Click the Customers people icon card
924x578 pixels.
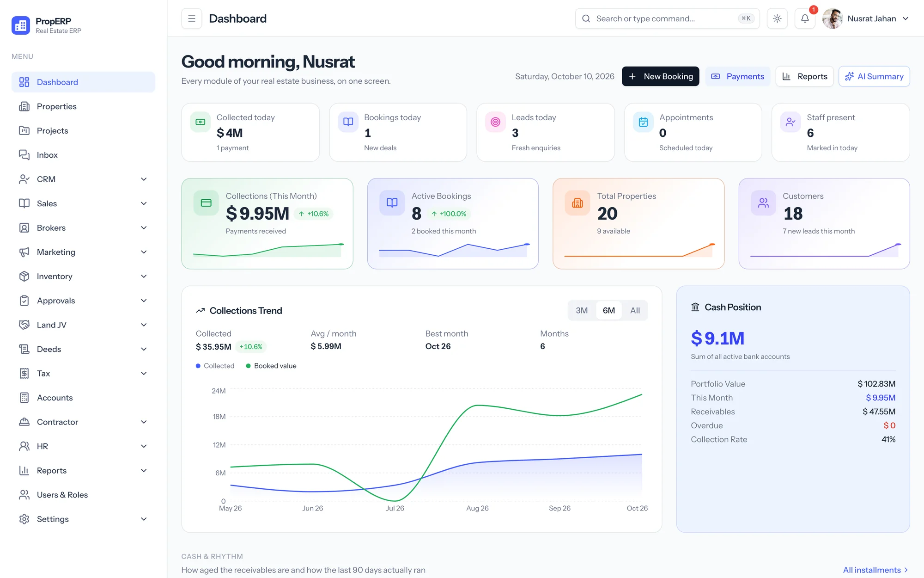pos(763,203)
